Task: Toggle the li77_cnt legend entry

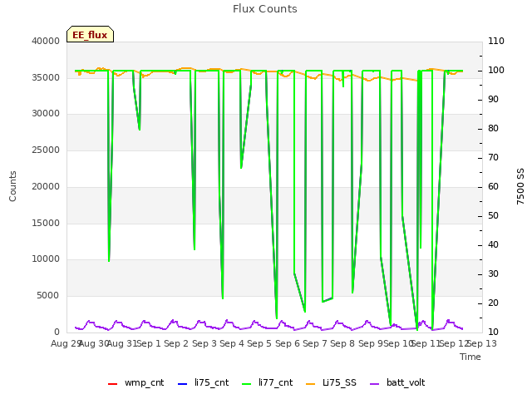Action: [x=268, y=382]
